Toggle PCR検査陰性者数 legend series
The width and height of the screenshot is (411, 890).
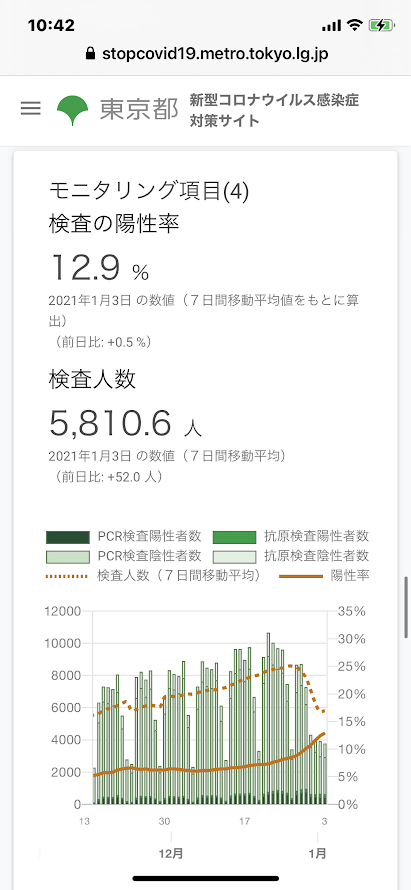(124, 555)
